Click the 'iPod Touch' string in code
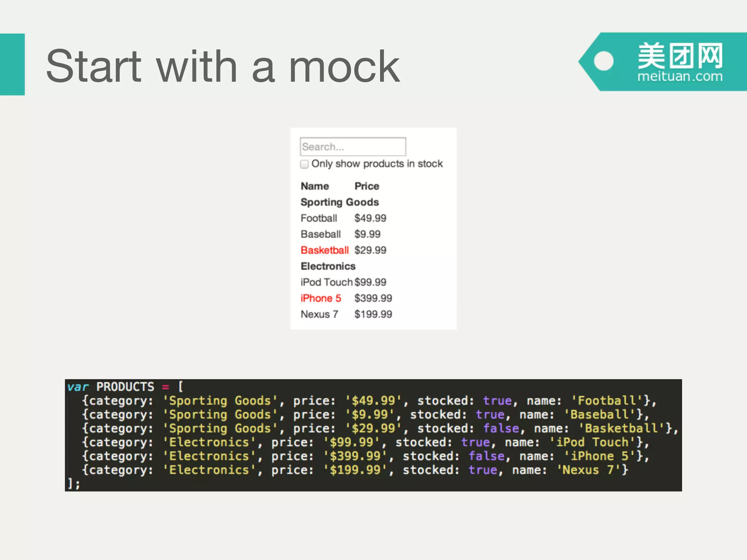The width and height of the screenshot is (747, 560). click(x=592, y=442)
